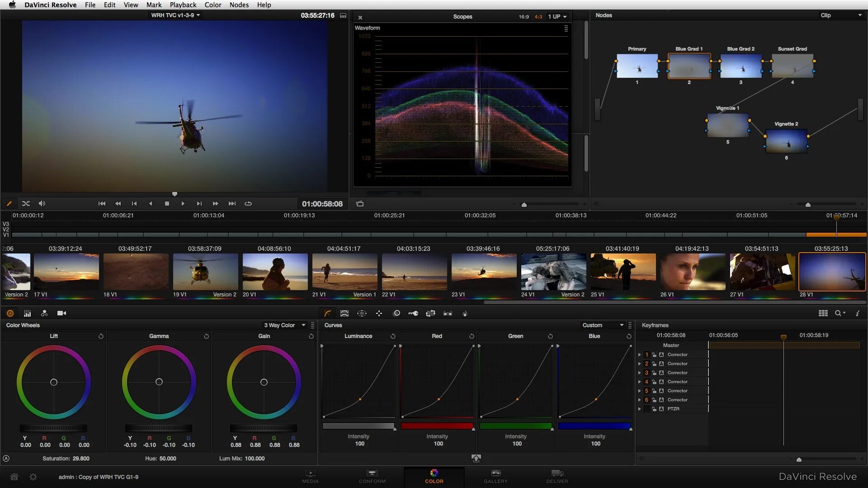Select the Tracker crosshair icon
Viewport: 868px width, 488px height.
coord(379,313)
